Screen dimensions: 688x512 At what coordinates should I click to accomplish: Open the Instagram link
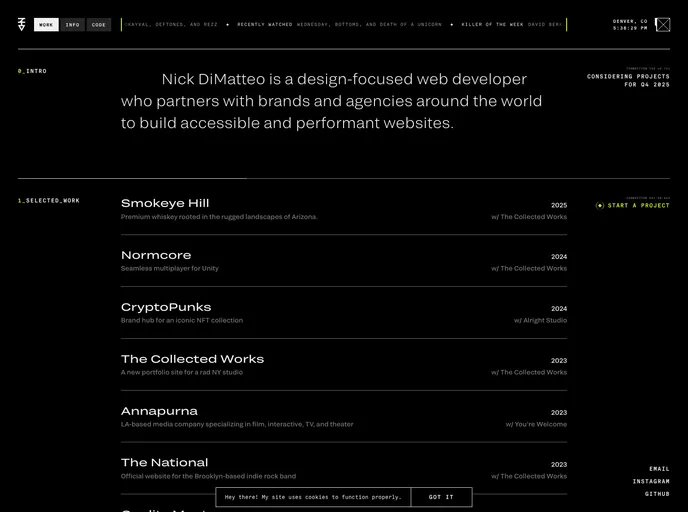pyautogui.click(x=651, y=482)
